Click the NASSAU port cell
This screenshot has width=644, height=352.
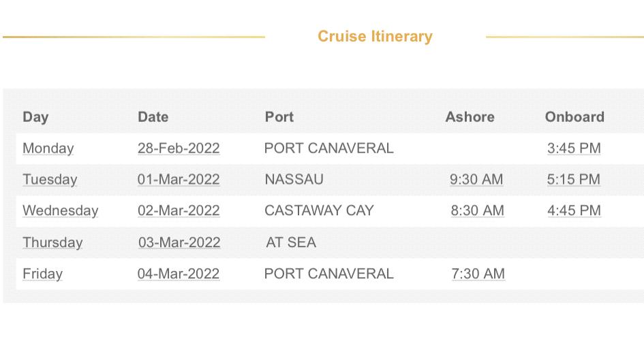(294, 179)
